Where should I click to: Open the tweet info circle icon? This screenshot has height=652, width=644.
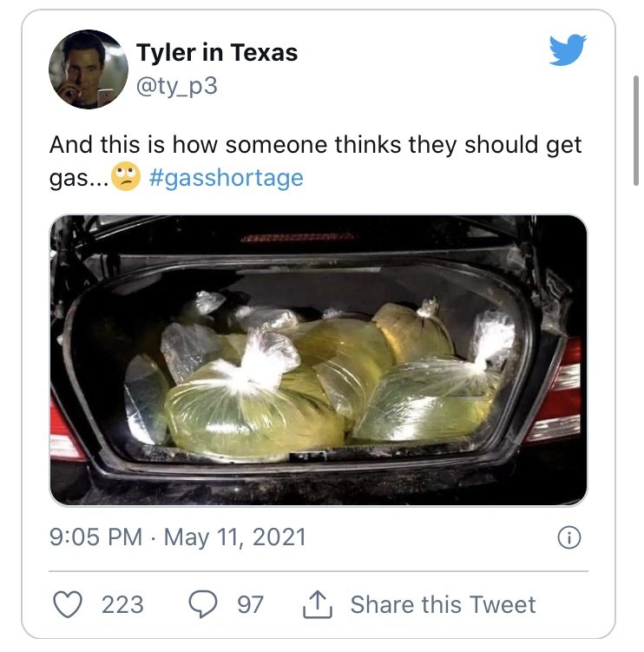click(x=568, y=537)
